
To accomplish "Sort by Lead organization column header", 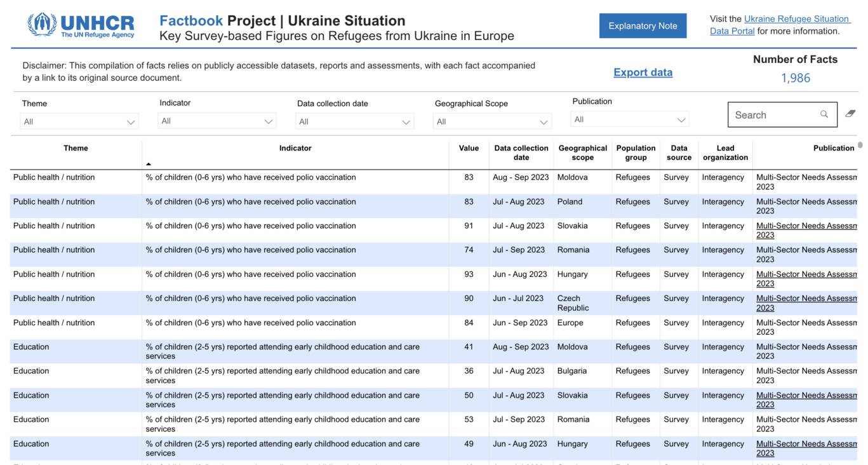I will click(725, 152).
